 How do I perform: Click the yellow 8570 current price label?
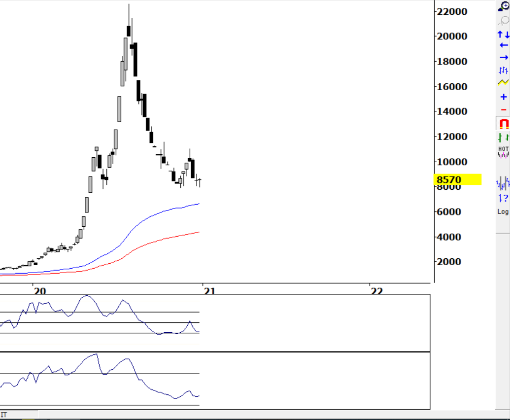coord(458,179)
